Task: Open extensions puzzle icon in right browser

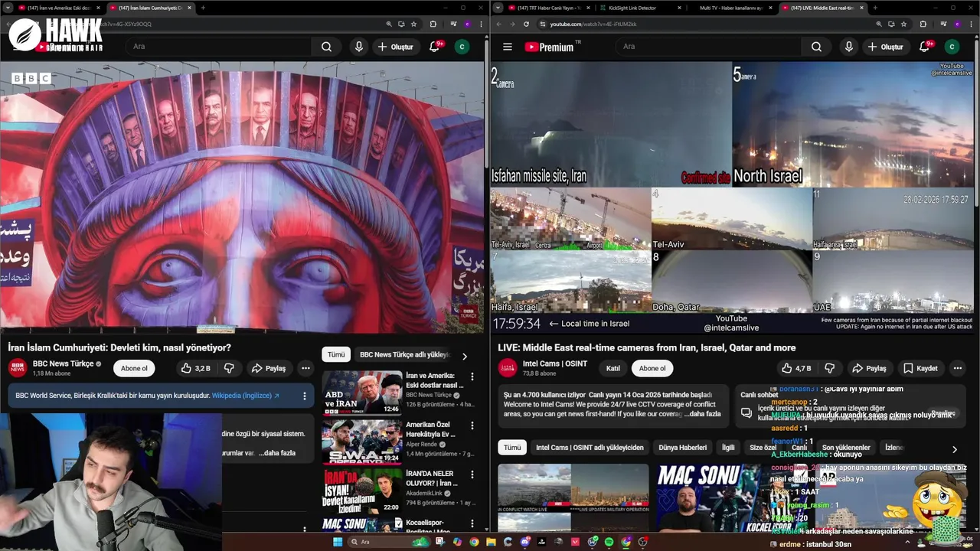Action: coord(923,24)
